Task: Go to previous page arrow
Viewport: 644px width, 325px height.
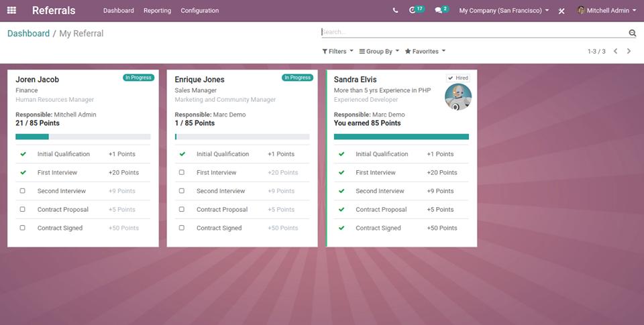Action: 615,52
